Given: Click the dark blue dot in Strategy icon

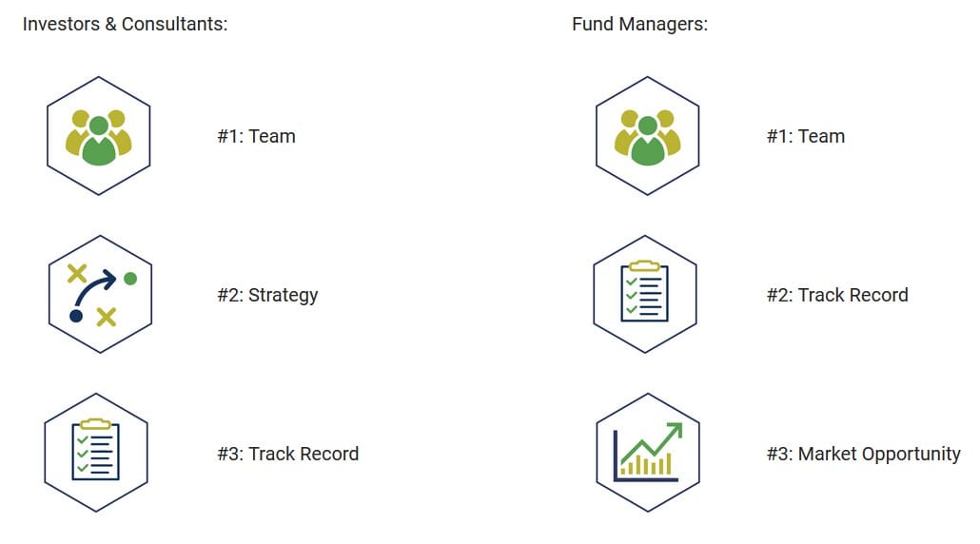Looking at the screenshot, I should click(x=76, y=316).
